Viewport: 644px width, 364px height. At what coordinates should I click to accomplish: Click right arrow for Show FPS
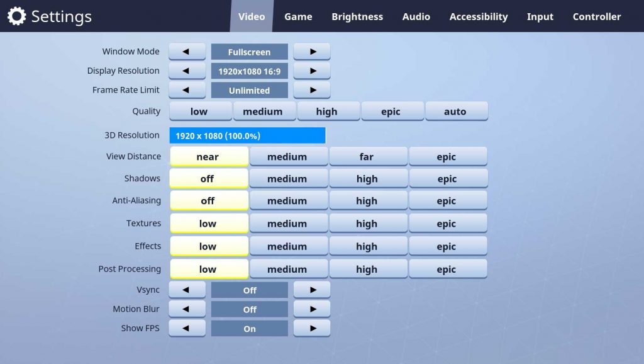click(312, 328)
